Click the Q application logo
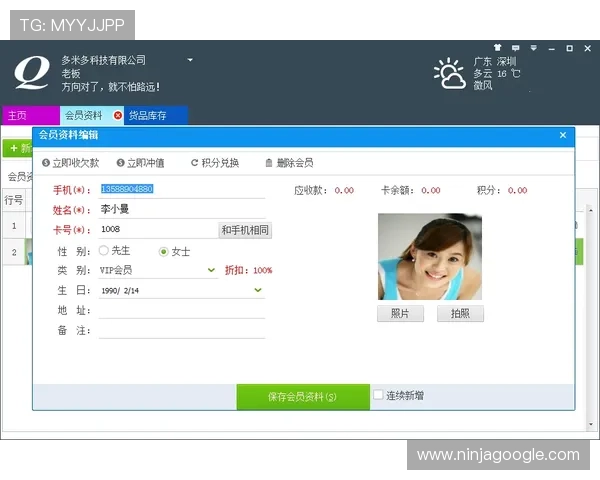 (x=31, y=72)
